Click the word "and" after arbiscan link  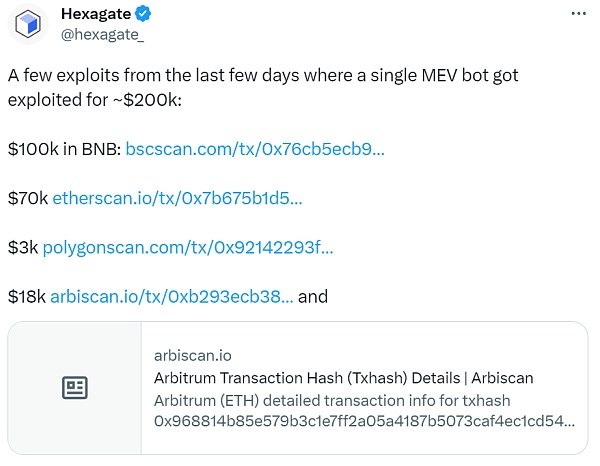(x=313, y=297)
